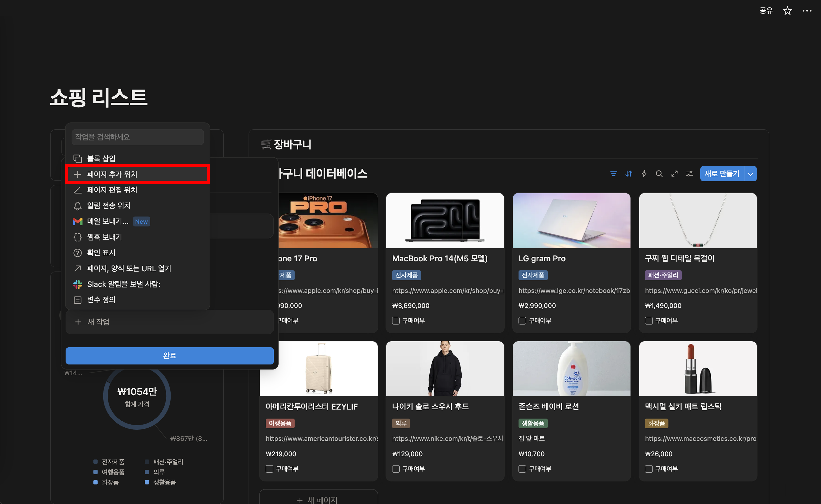Screen dimensions: 821x504
Task: Expand the 새로 만들기 dropdown arrow
Action: (750, 174)
